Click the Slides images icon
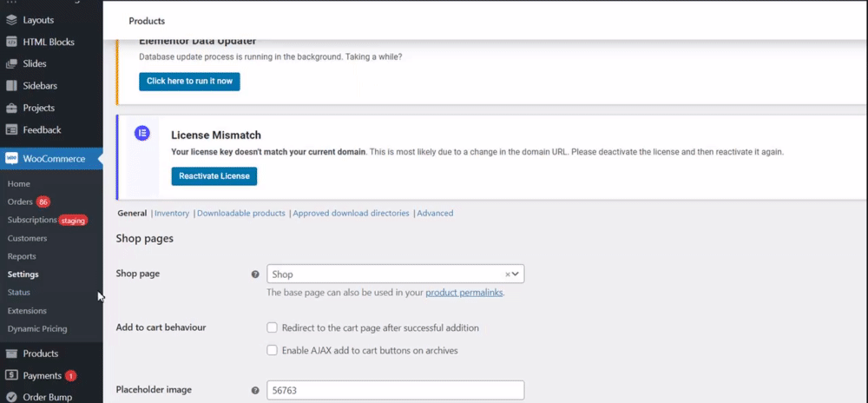 coord(11,63)
